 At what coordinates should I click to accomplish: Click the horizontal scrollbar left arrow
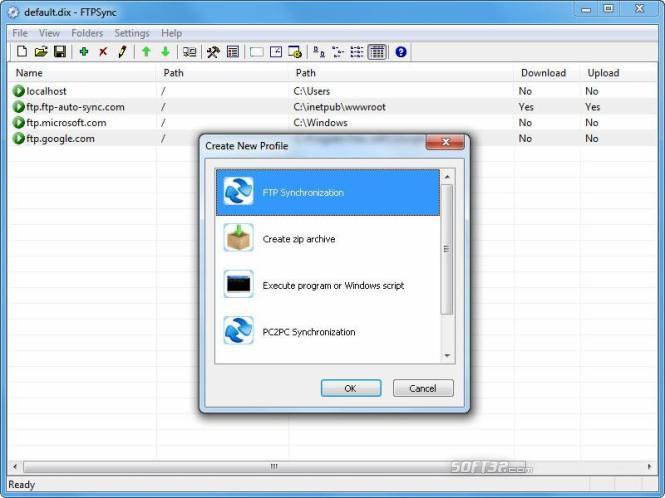coord(15,467)
